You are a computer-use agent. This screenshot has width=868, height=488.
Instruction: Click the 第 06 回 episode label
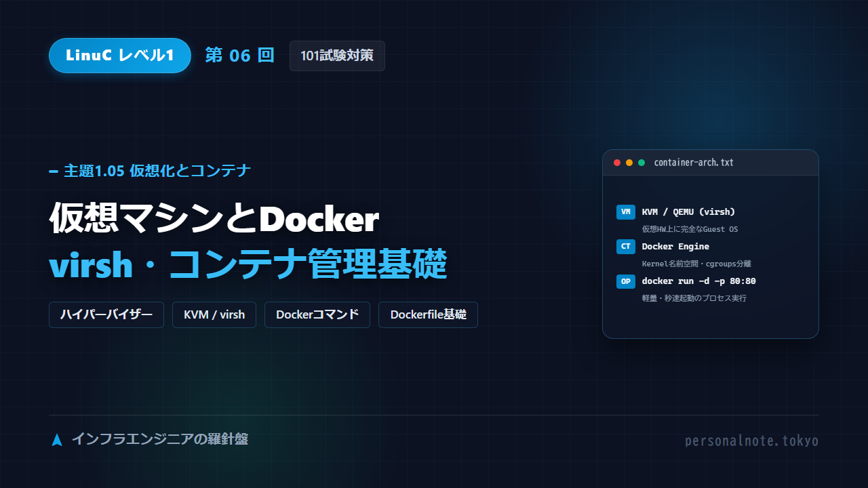240,56
